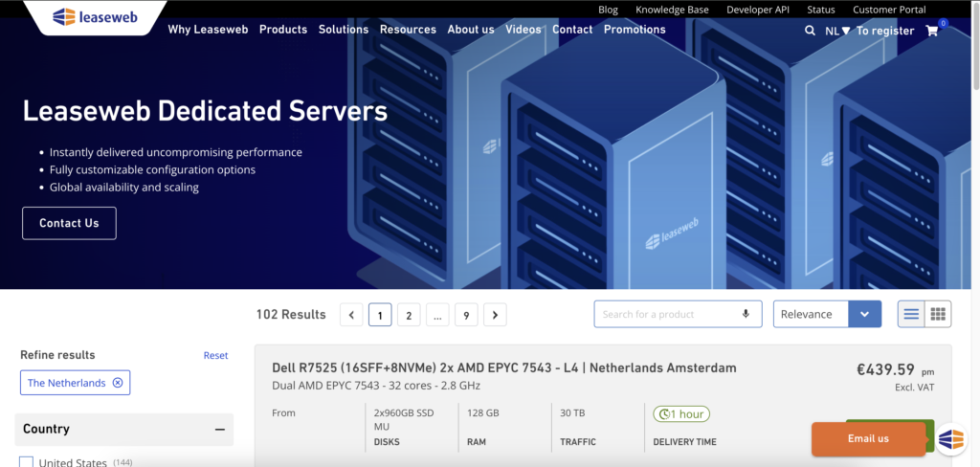Open the Products menu
Viewport: 980px width, 467px height.
pos(283,30)
